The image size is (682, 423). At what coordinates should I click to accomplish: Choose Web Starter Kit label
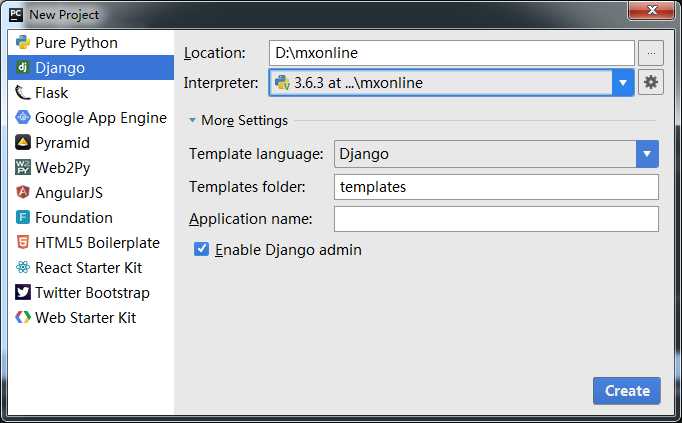click(x=85, y=318)
